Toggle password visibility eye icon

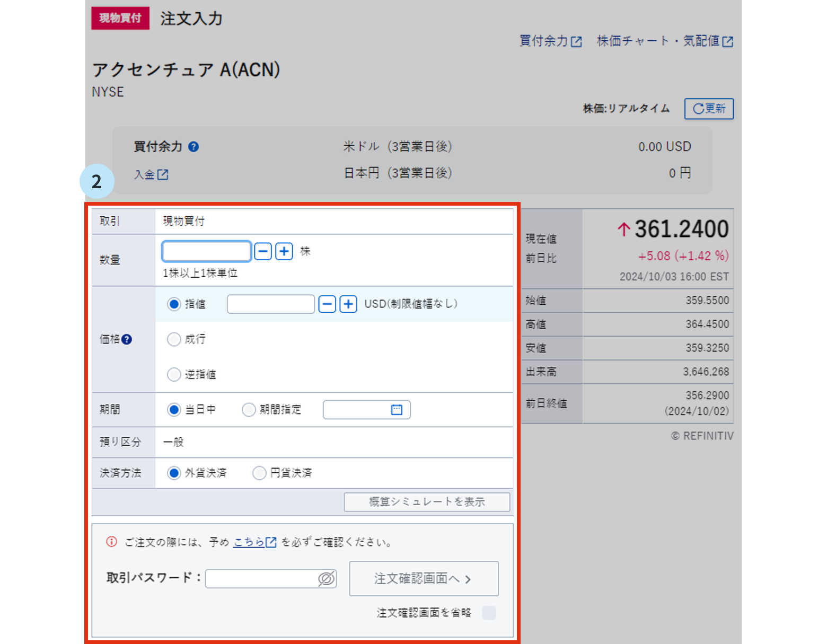[x=326, y=579]
